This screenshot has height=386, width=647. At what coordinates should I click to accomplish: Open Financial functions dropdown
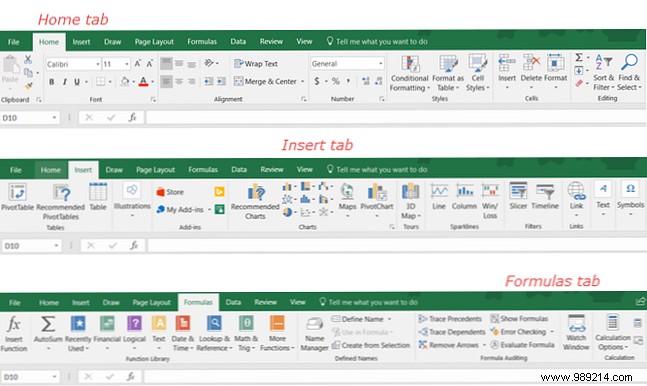107,334
